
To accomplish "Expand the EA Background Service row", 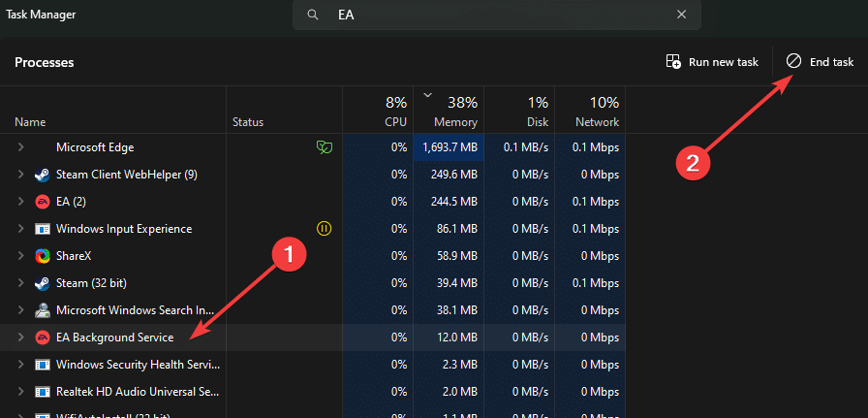I will tap(20, 338).
